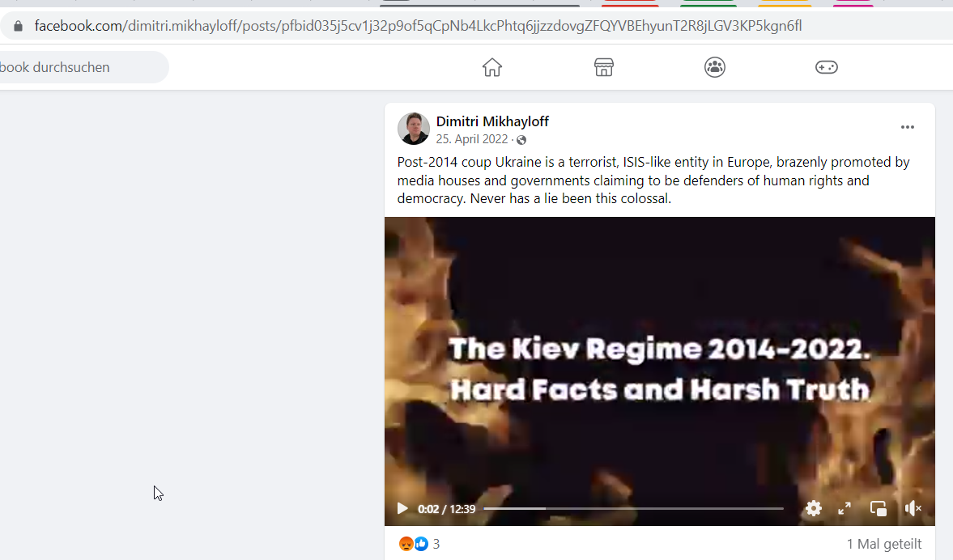Open the Groups icon in top navigation

point(715,67)
